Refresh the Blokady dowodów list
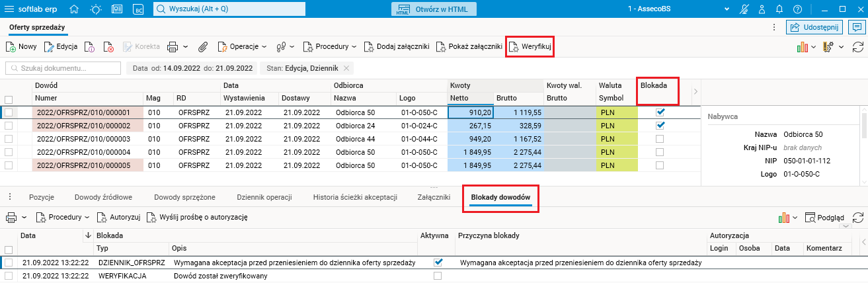868x291 pixels. (858, 217)
